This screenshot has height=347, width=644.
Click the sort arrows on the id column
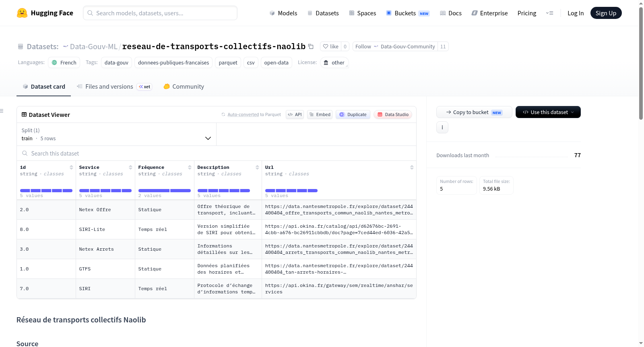71,167
